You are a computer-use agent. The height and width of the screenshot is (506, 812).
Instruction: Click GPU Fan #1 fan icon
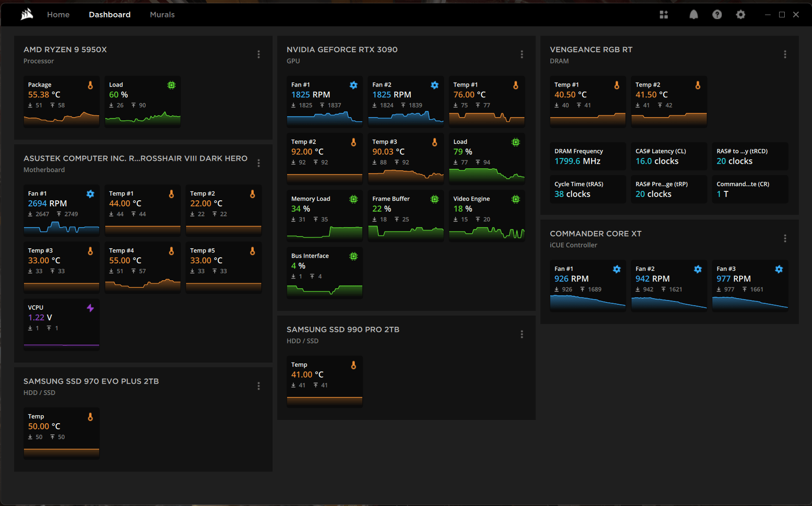point(353,85)
